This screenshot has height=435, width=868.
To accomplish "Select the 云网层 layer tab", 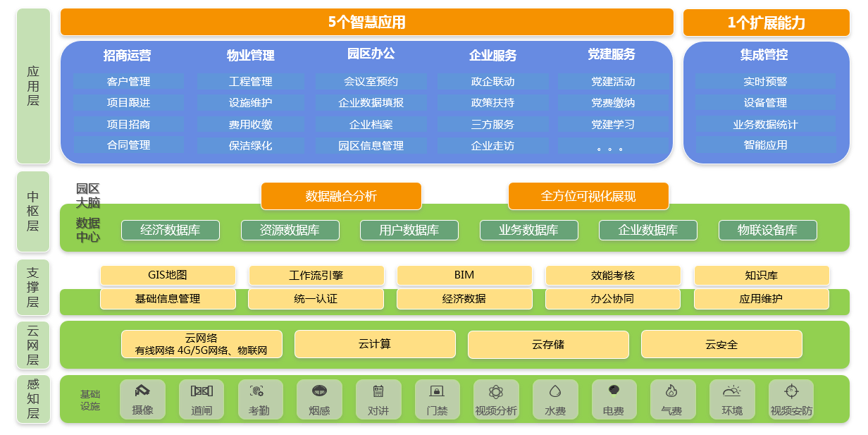I will pos(33,345).
